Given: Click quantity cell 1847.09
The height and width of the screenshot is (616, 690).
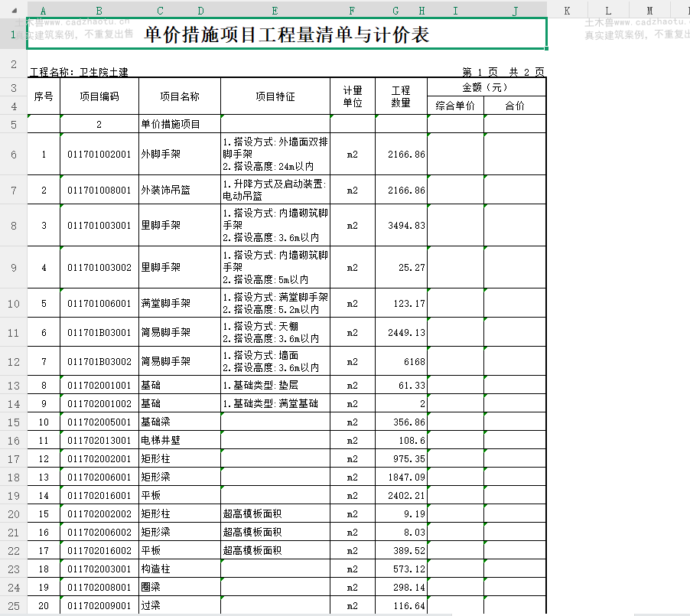Looking at the screenshot, I should click(x=401, y=477).
